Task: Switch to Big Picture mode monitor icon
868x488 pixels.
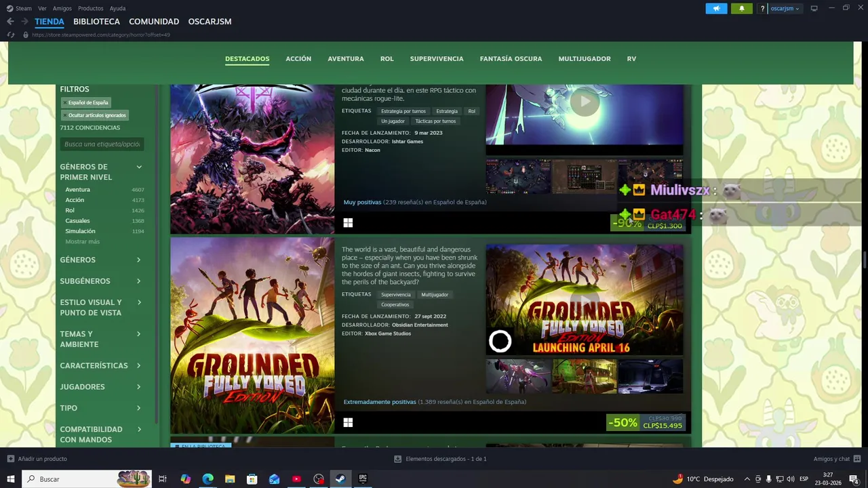Action: point(814,8)
